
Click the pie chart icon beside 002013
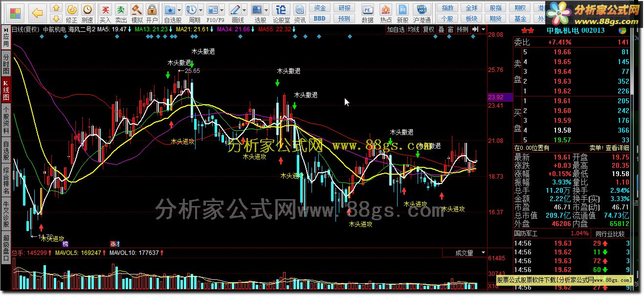(x=622, y=30)
